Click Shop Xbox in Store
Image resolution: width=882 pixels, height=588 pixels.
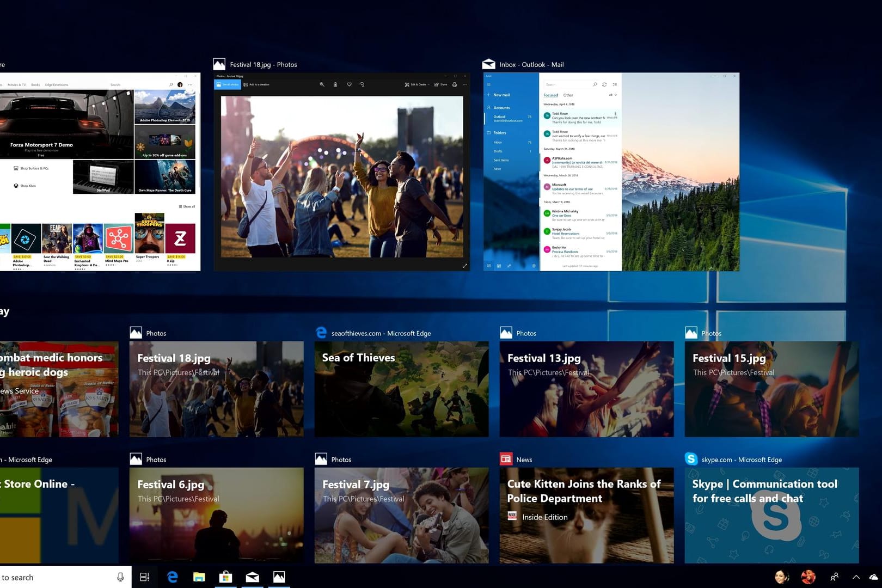24,186
